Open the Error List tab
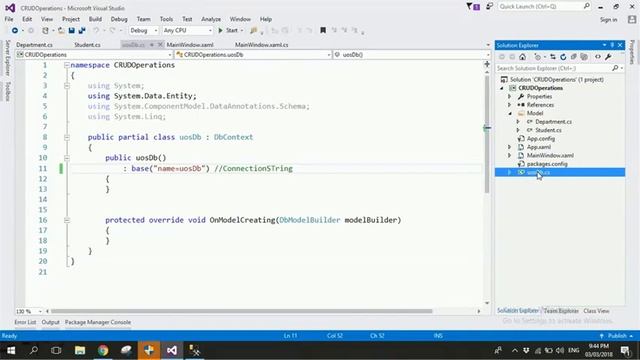 [25, 322]
